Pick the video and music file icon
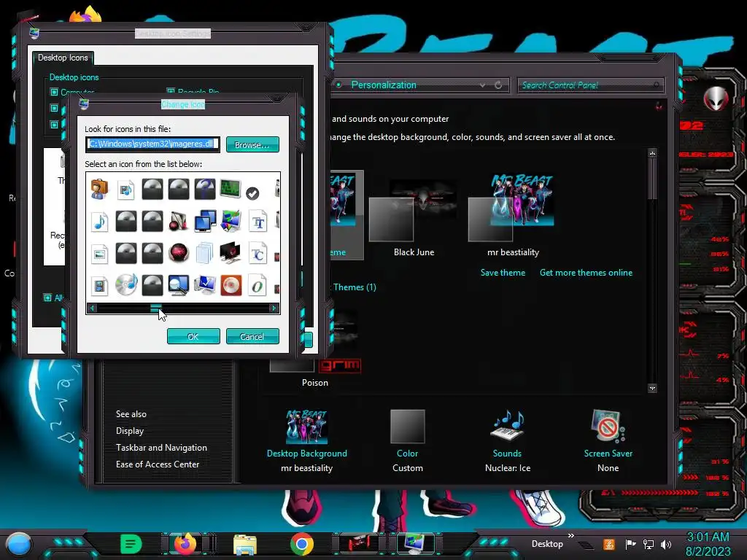Image resolution: width=747 pixels, height=560 pixels. click(x=125, y=190)
